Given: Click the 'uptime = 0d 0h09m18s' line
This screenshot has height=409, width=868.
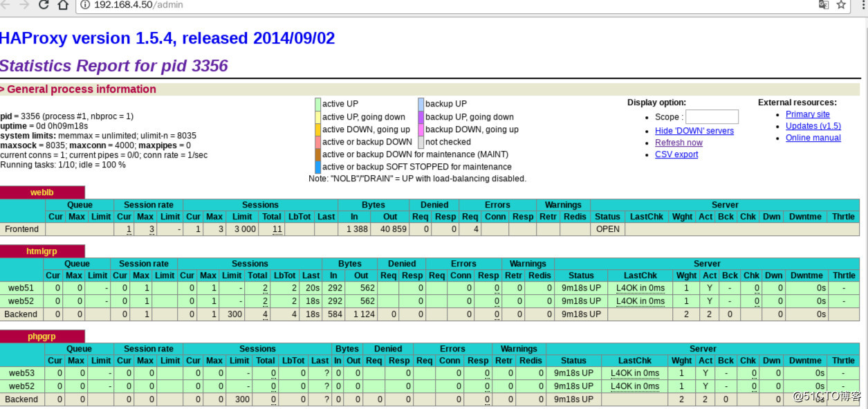Looking at the screenshot, I should tap(44, 126).
